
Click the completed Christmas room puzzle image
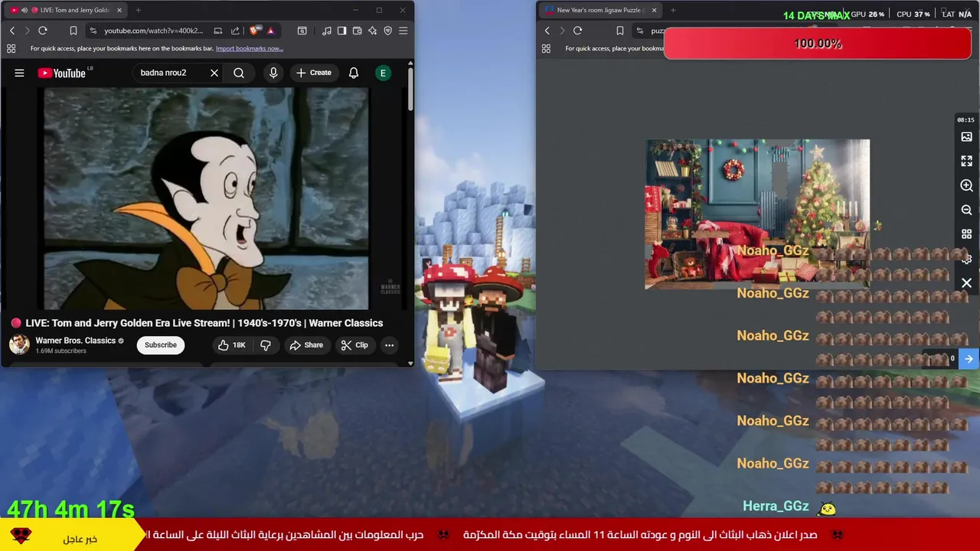(x=757, y=214)
